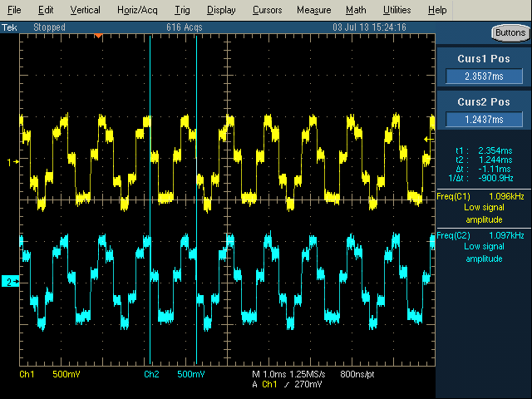This screenshot has height=399, width=532.
Task: Click the t1 2.354ms cursor readout
Action: (x=484, y=150)
